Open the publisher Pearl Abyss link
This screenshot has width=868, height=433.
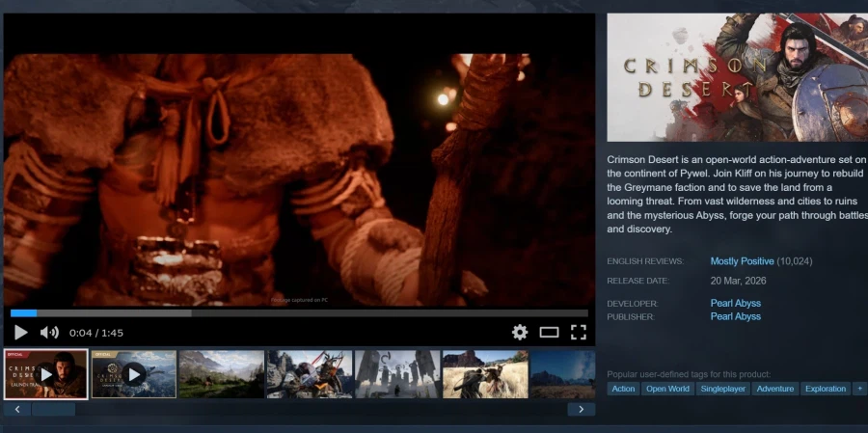click(735, 316)
